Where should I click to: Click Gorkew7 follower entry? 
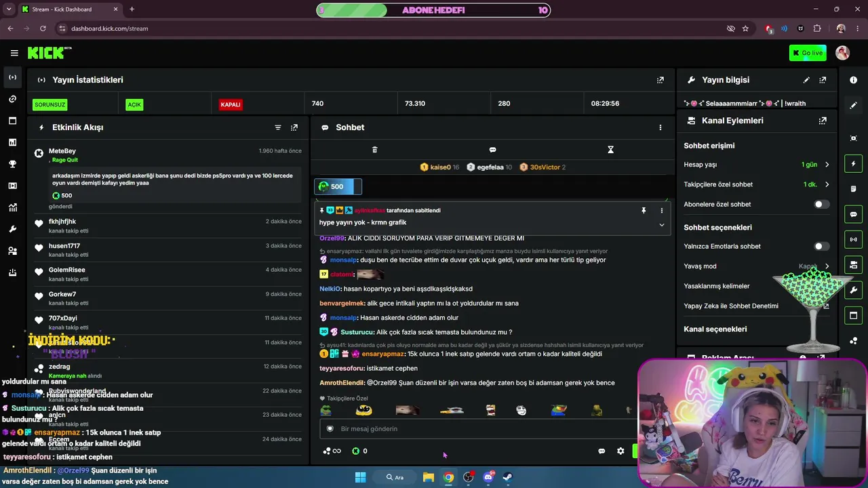tap(168, 298)
